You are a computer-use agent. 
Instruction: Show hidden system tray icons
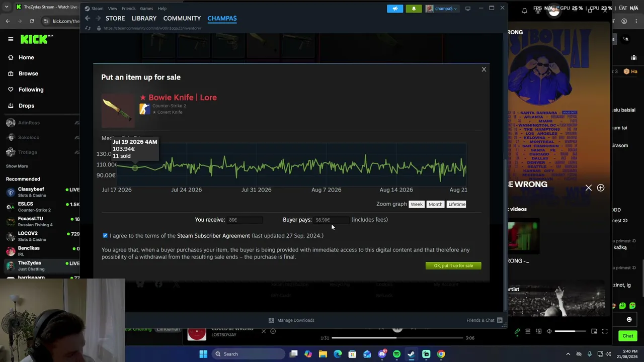(x=568, y=354)
